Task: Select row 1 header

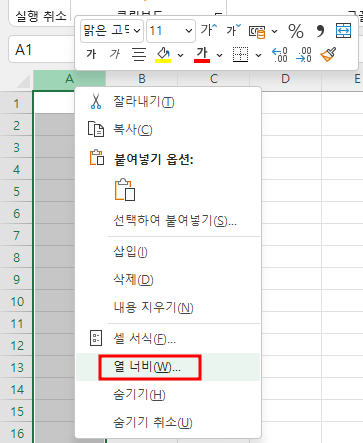Action: click(16, 104)
